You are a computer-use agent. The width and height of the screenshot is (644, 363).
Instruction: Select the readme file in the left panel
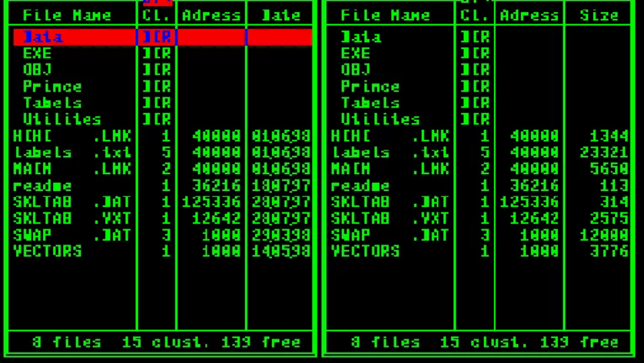[42, 186]
